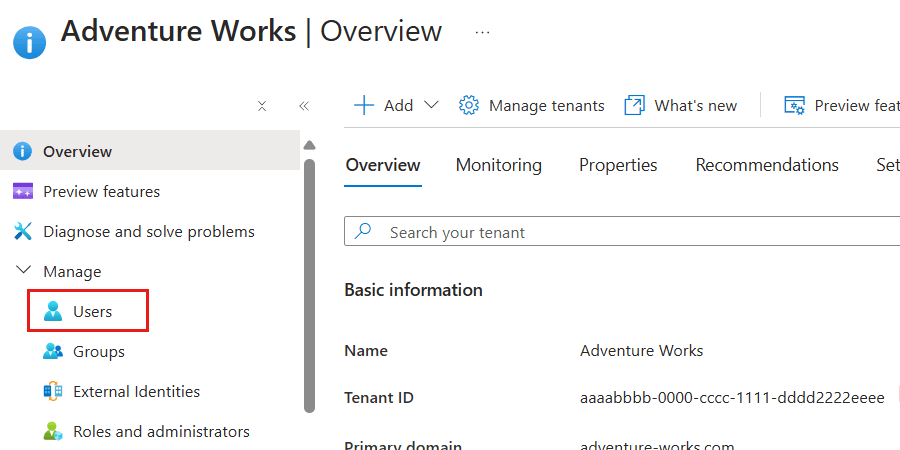Image resolution: width=900 pixels, height=450 pixels.
Task: Switch to the Monitoring tab
Action: pos(499,165)
